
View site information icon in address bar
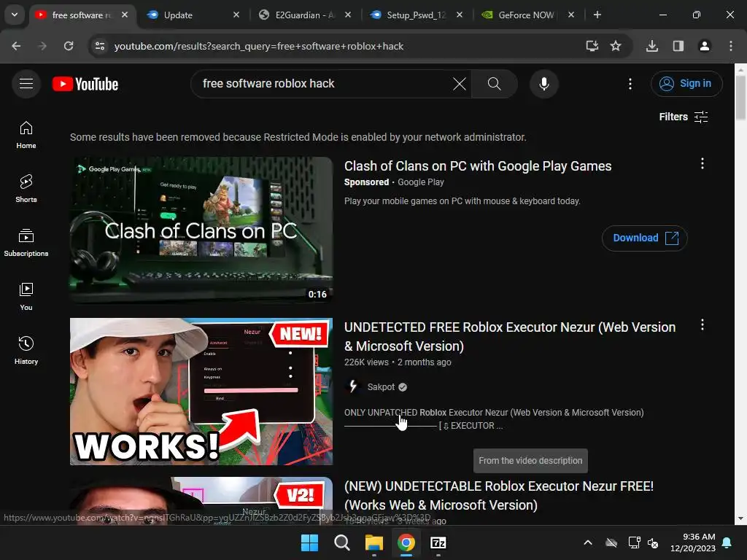[100, 46]
